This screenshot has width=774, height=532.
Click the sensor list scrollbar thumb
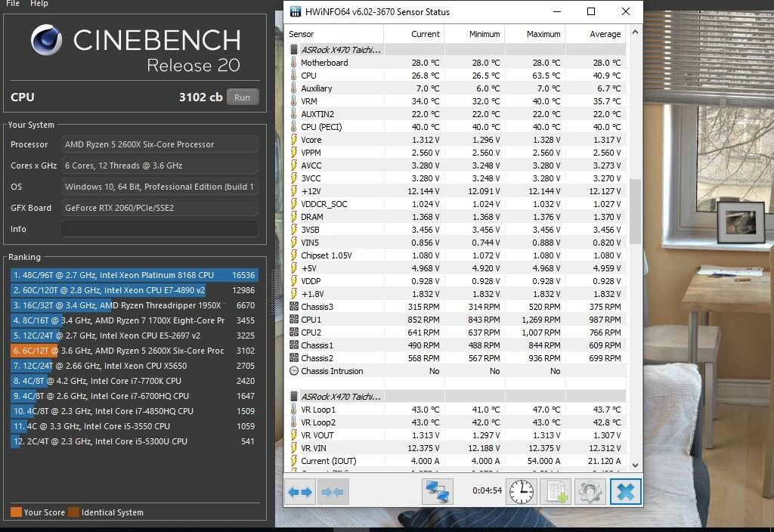635,212
